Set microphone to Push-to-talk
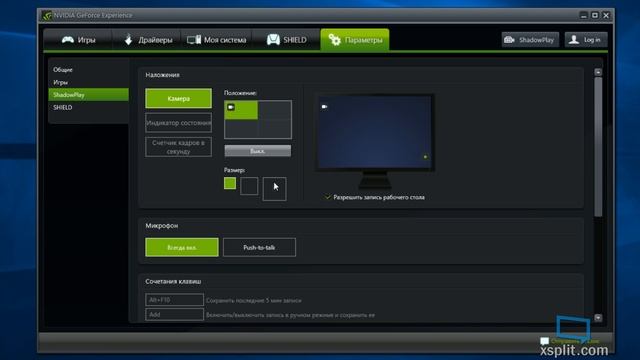 point(259,247)
